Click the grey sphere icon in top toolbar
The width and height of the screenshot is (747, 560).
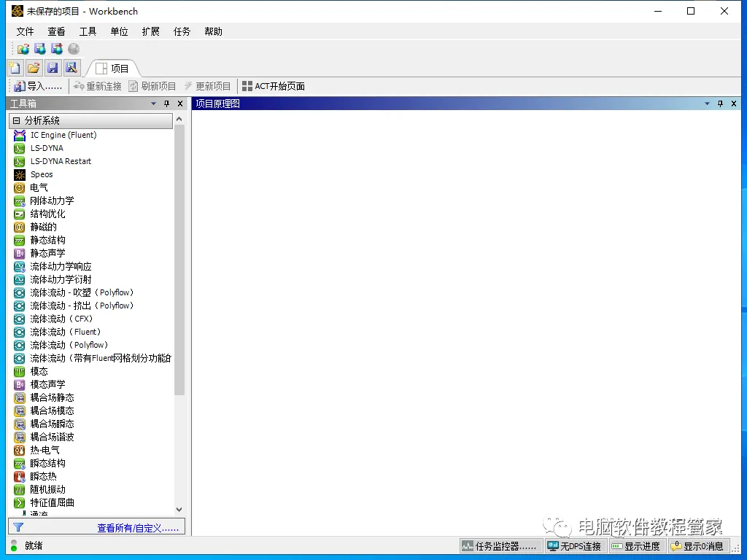click(74, 49)
